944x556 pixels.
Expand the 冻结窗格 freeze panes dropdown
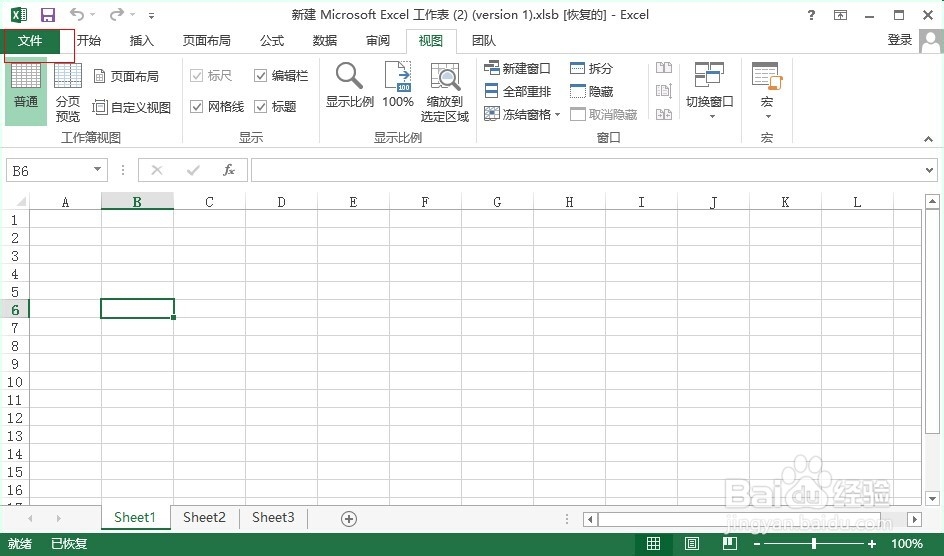[x=557, y=114]
